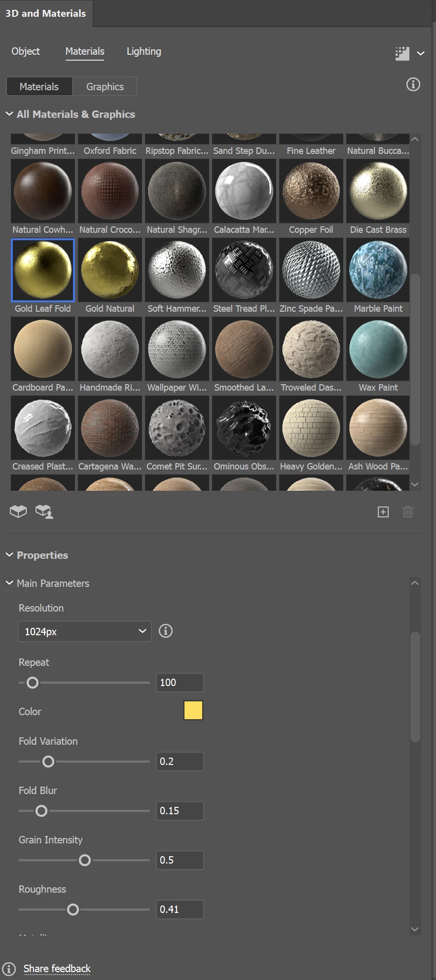Select the Graphics segmented button
The width and height of the screenshot is (436, 980).
[x=105, y=87]
